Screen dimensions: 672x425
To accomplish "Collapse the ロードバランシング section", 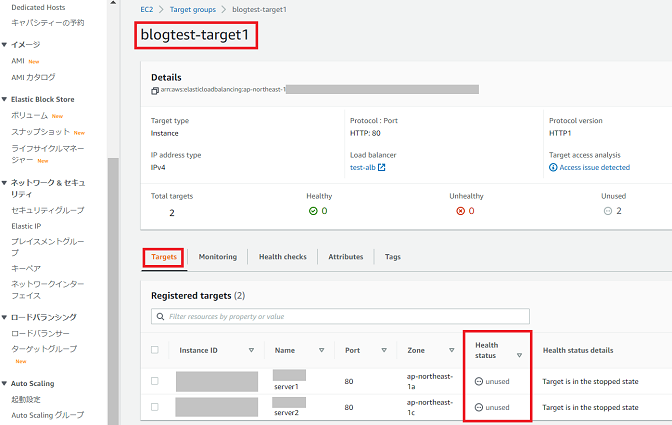I will point(4,317).
